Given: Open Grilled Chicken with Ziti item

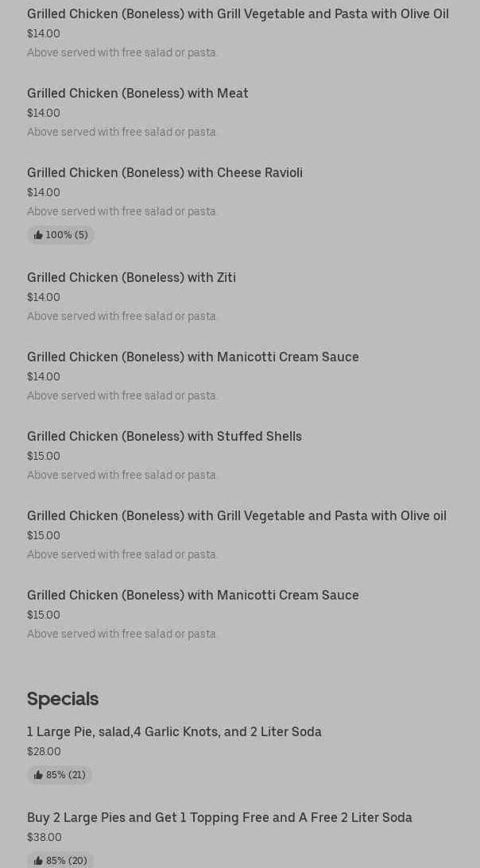Looking at the screenshot, I should (131, 278).
